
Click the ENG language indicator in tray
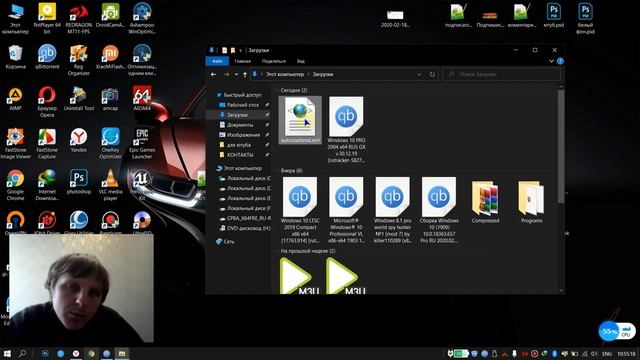(607, 354)
